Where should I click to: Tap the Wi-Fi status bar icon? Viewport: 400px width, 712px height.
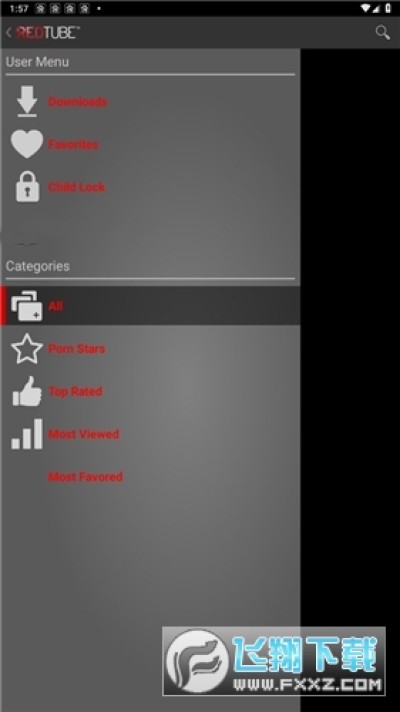click(365, 8)
